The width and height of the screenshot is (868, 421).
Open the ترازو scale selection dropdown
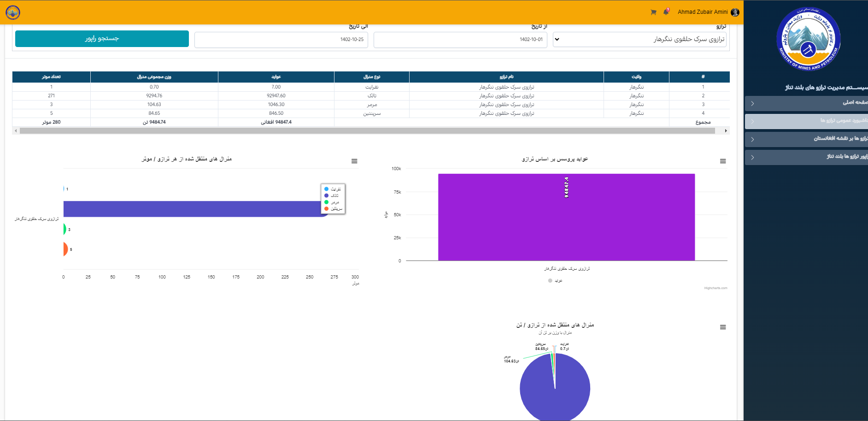pyautogui.click(x=639, y=40)
